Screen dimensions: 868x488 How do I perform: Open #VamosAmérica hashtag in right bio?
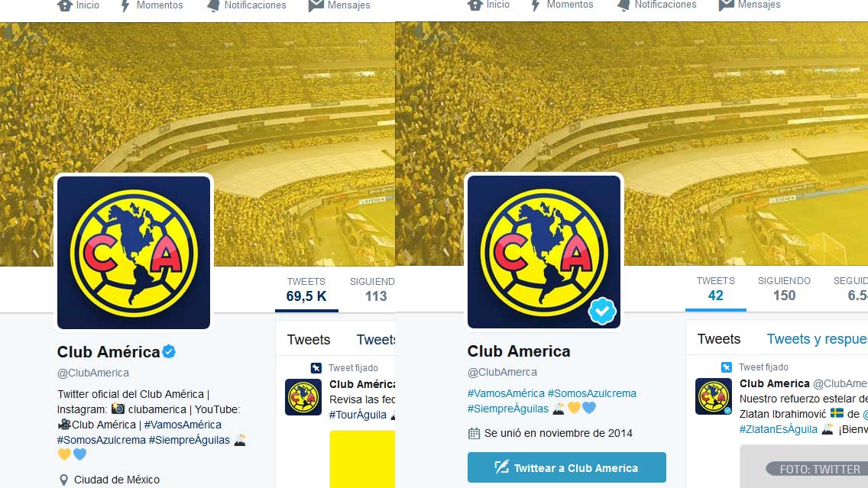coord(506,393)
